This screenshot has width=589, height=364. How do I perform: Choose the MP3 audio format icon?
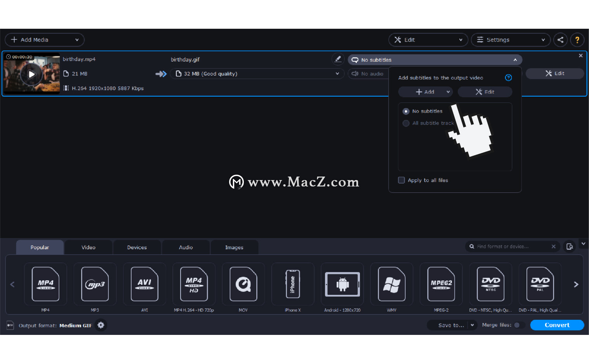click(x=95, y=284)
